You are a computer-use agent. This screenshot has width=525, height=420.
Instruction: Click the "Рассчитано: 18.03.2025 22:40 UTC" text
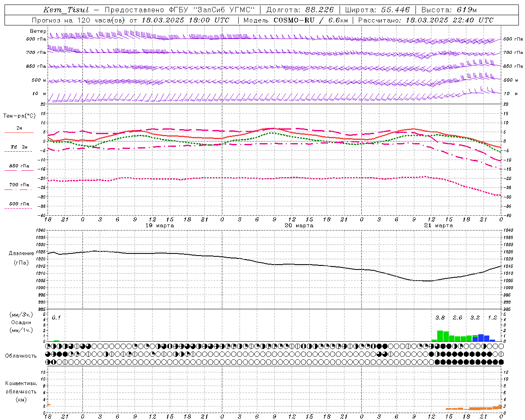pos(426,20)
